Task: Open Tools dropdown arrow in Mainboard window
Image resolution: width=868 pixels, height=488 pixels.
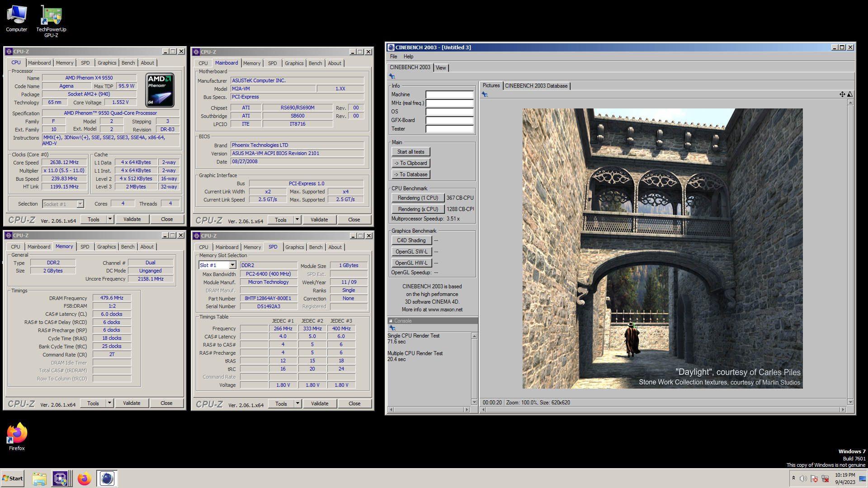Action: pos(297,220)
